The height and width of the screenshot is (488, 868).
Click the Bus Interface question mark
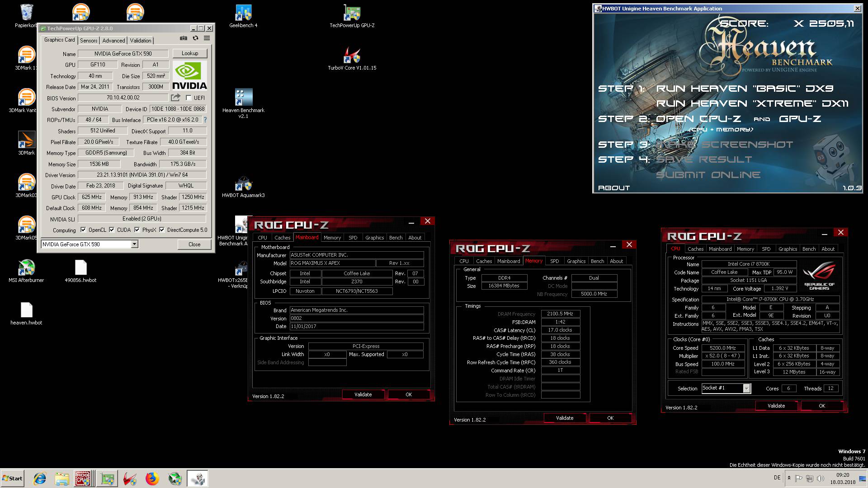[x=205, y=120]
